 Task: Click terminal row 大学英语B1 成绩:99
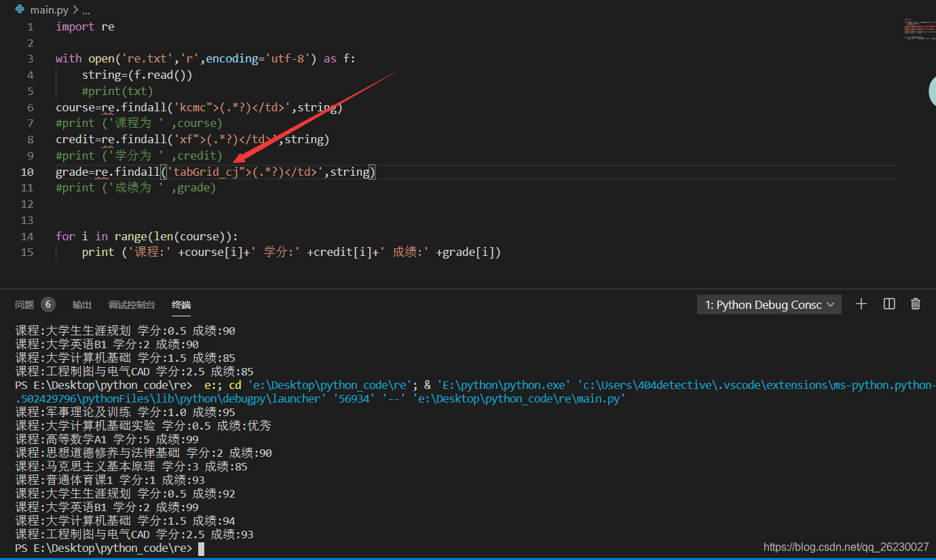tap(107, 507)
